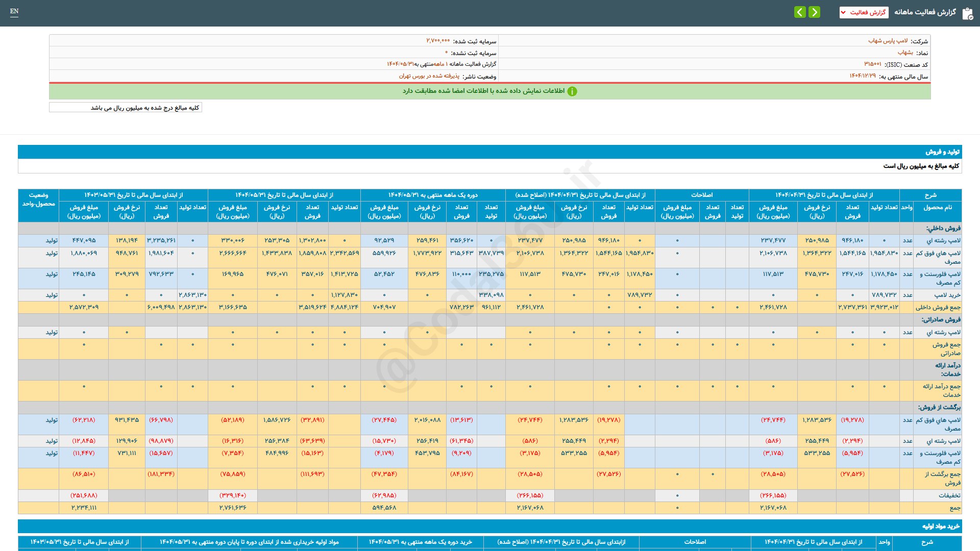Click the وضعیت محصول-واحد column header

pyautogui.click(x=38, y=199)
